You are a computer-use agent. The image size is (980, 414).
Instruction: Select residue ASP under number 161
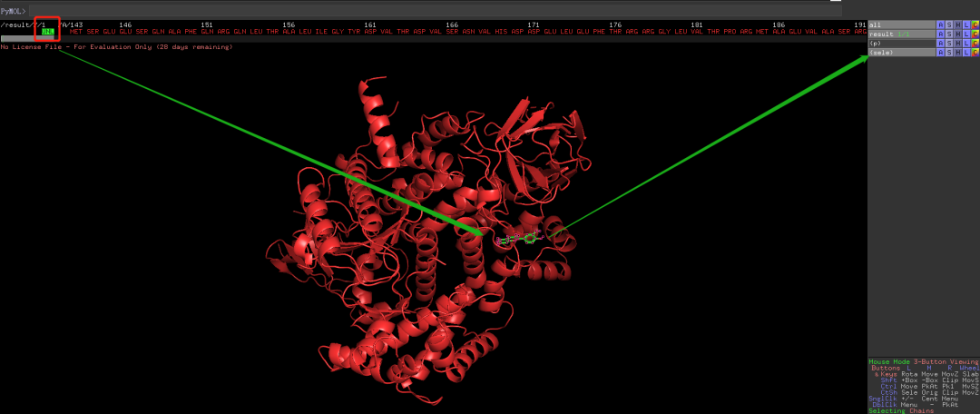(370, 31)
